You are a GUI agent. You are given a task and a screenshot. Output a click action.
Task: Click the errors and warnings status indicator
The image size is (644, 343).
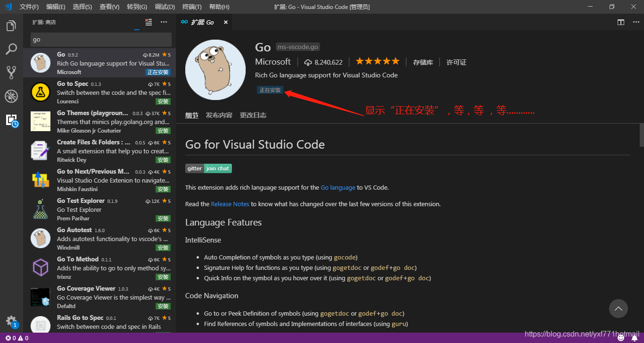17,338
